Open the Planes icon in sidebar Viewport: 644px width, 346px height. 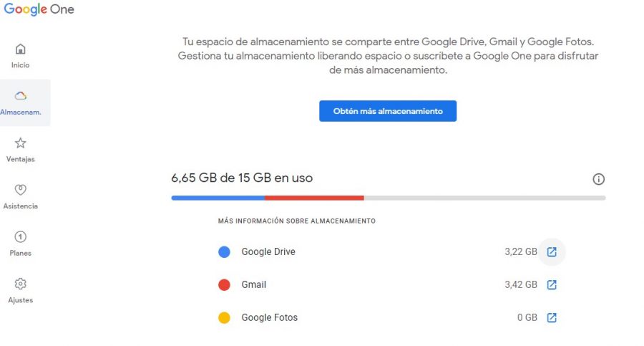tap(20, 237)
